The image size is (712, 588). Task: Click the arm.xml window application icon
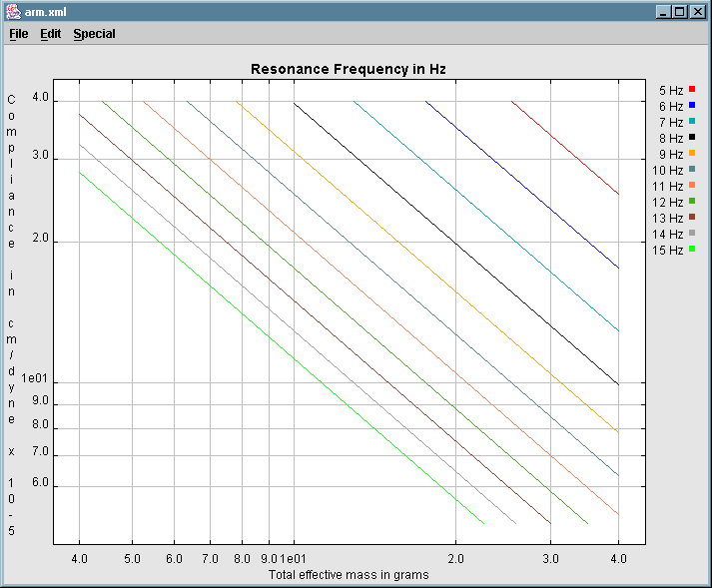[x=13, y=12]
